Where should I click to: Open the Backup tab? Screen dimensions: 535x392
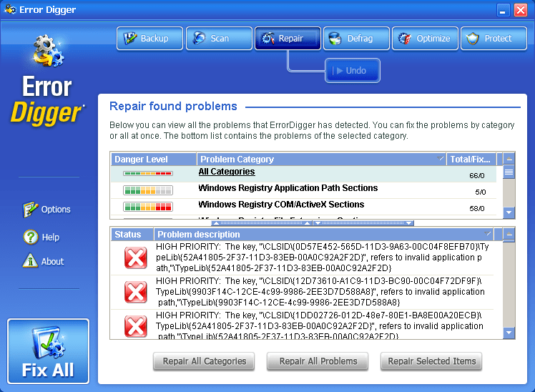click(147, 39)
